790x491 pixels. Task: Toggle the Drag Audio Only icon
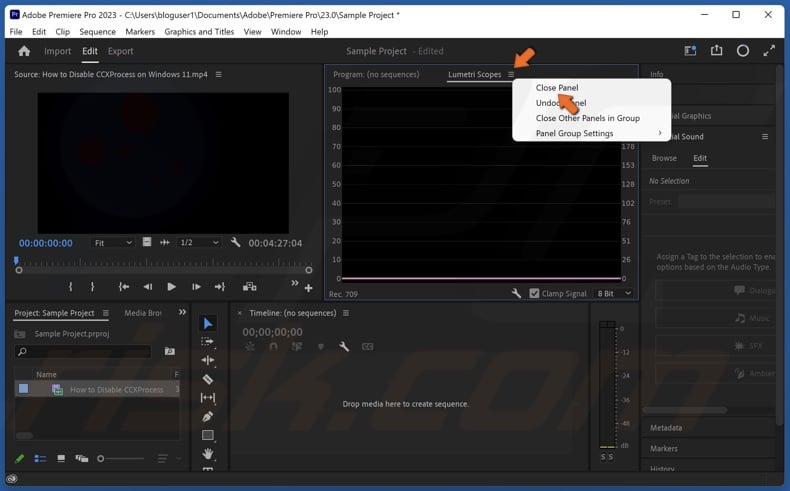(x=165, y=242)
